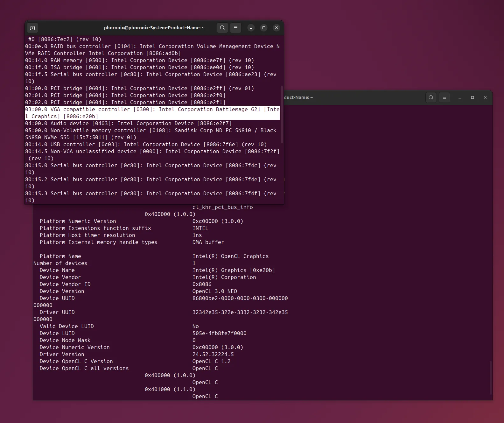Minimize the front terminal window
The height and width of the screenshot is (423, 504).
point(251,28)
